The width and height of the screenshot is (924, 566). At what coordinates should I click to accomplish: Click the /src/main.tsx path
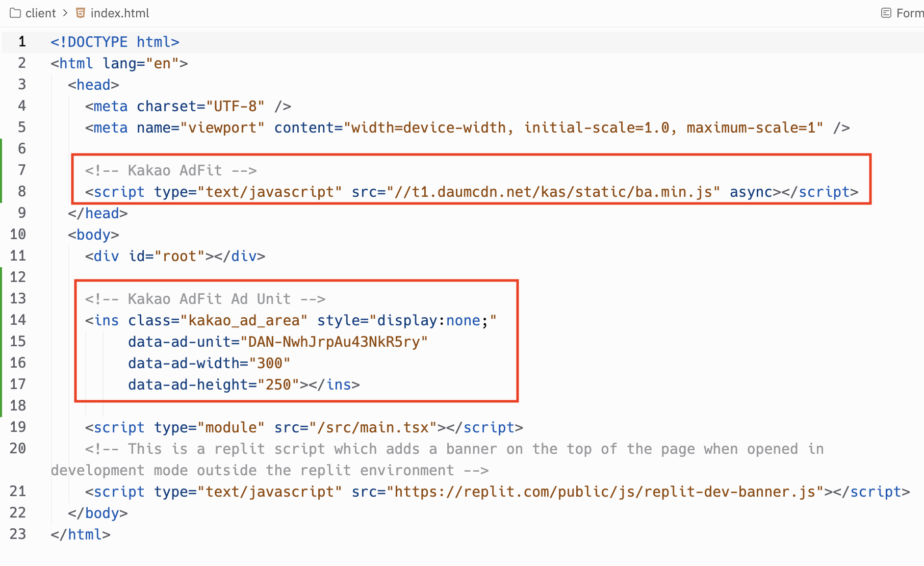point(372,427)
